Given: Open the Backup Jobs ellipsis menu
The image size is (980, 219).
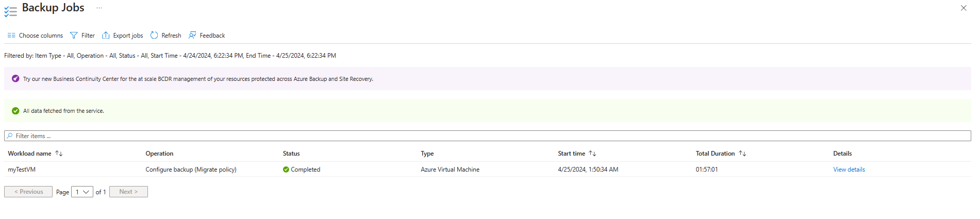Looking at the screenshot, I should [x=99, y=8].
